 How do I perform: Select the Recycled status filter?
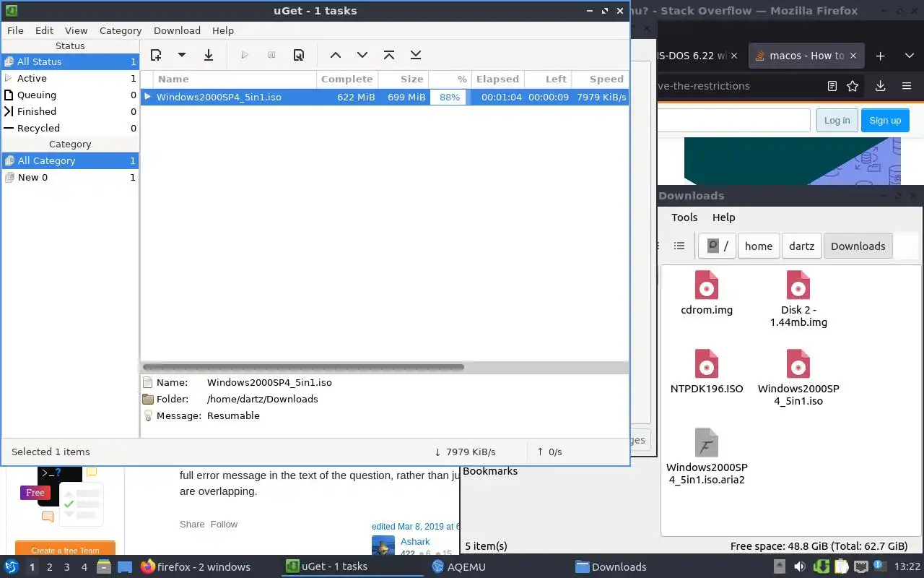(x=70, y=128)
